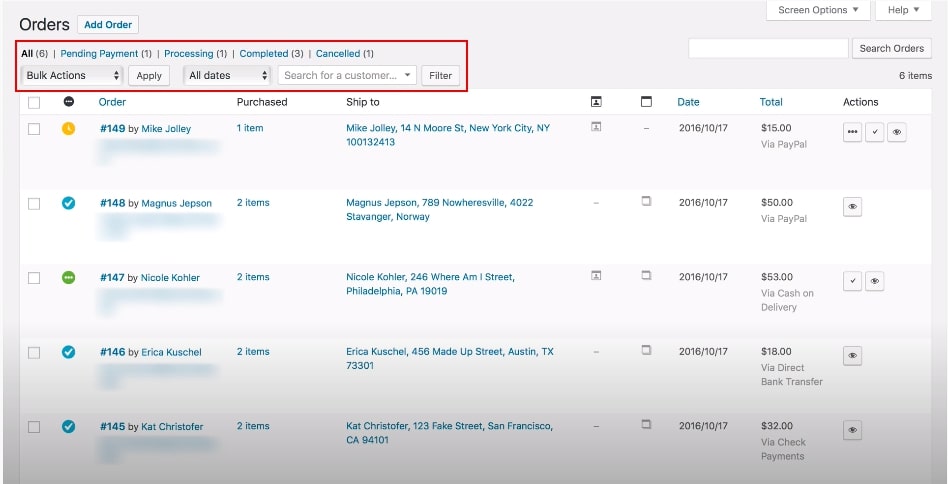Image resolution: width=948 pixels, height=484 pixels.
Task: Click the completed status icon for order #148
Action: click(68, 203)
